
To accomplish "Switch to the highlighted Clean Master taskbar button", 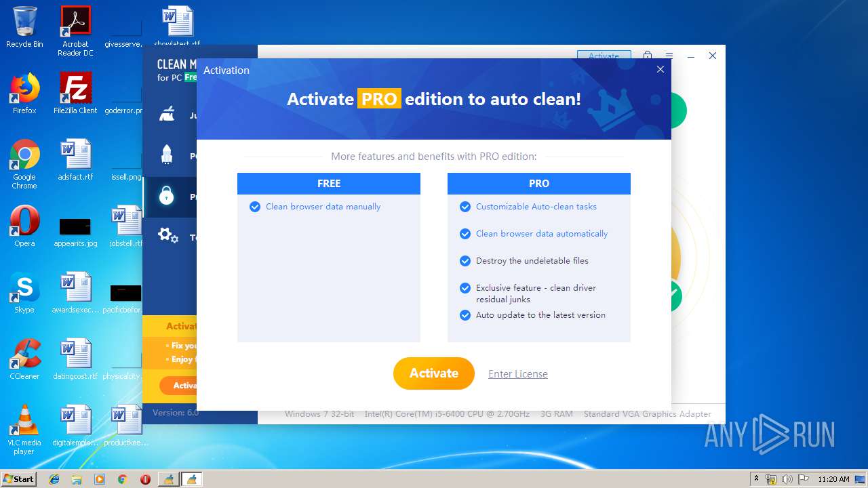I will pyautogui.click(x=191, y=479).
